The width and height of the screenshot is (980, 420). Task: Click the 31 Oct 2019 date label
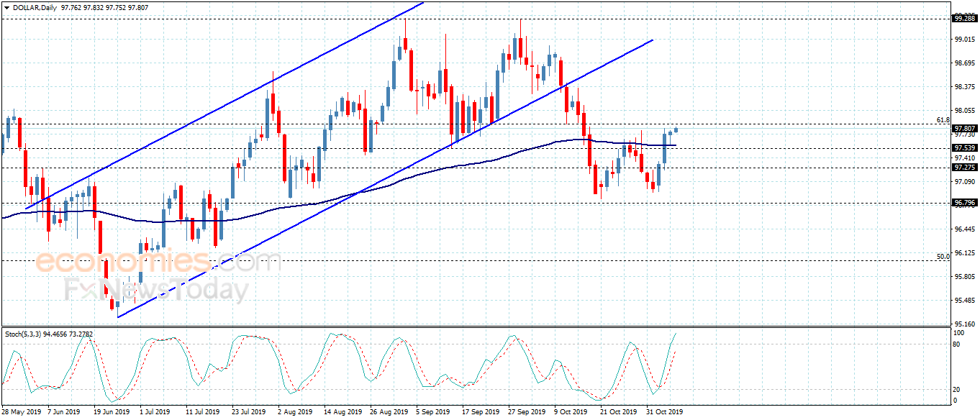[x=664, y=412]
